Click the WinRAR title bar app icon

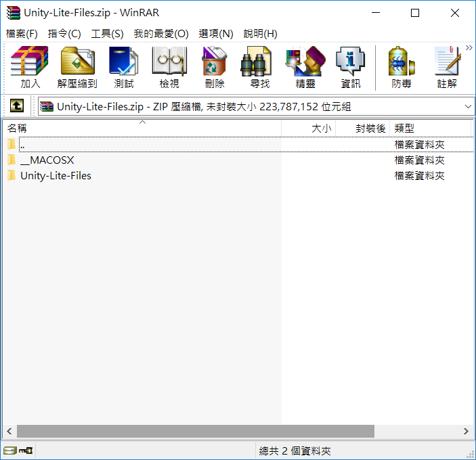(14, 13)
